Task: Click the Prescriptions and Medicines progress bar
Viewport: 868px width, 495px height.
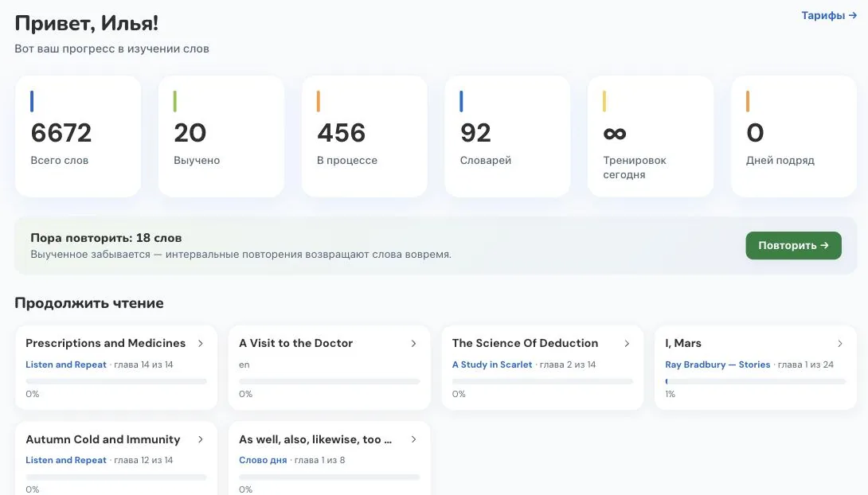Action: tap(116, 381)
